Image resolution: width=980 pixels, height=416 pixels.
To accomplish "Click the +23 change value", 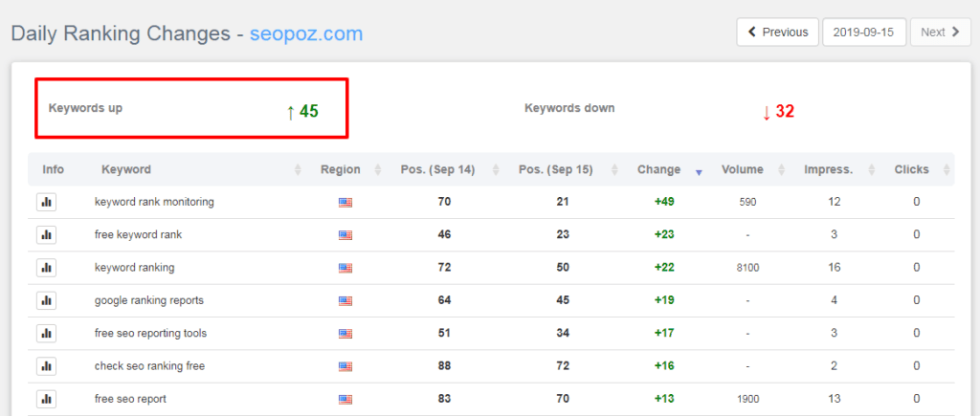I will pos(664,235).
